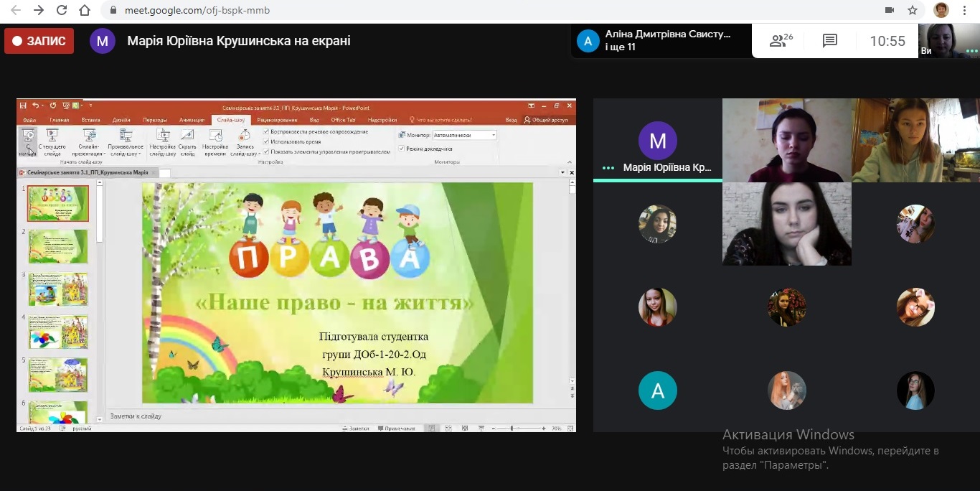This screenshot has width=980, height=491.
Task: Click the camera permission icon in address bar
Action: click(890, 10)
